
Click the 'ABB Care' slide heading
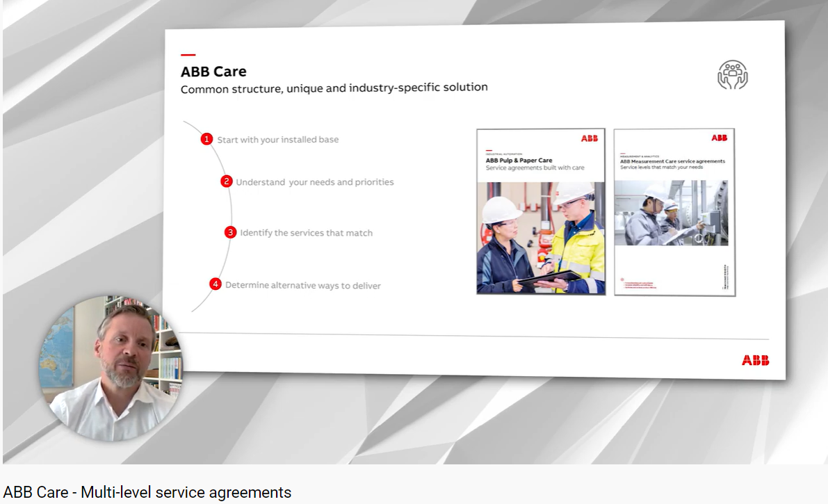tap(213, 72)
